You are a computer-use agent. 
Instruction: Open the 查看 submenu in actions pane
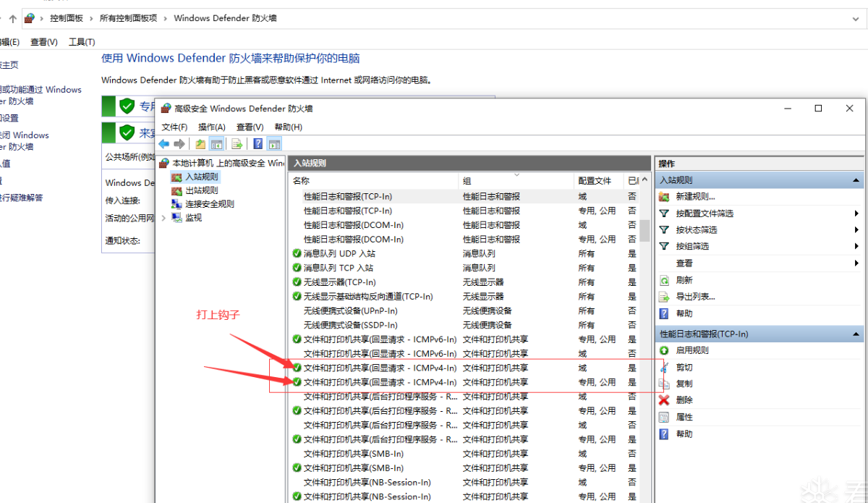(x=684, y=263)
